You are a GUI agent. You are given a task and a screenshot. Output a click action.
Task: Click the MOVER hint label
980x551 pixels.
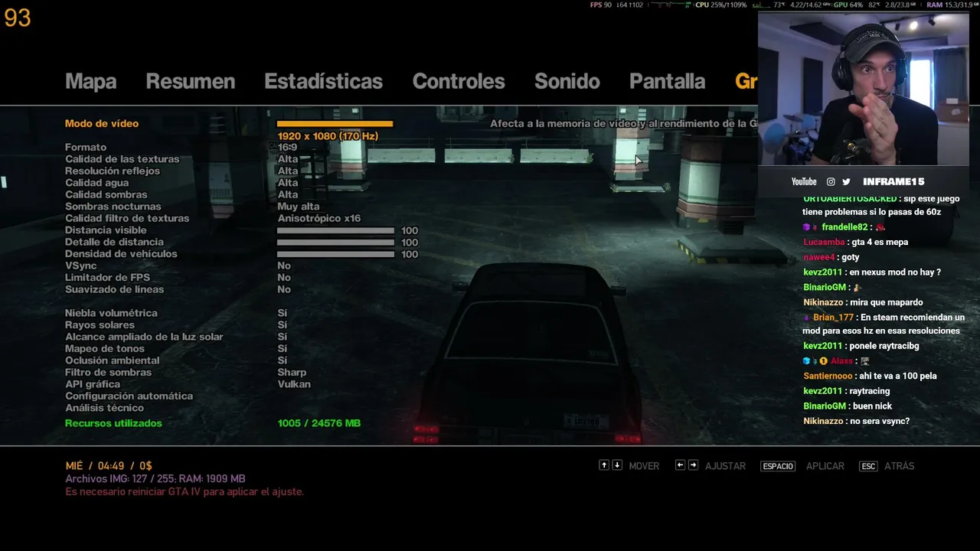(x=644, y=466)
